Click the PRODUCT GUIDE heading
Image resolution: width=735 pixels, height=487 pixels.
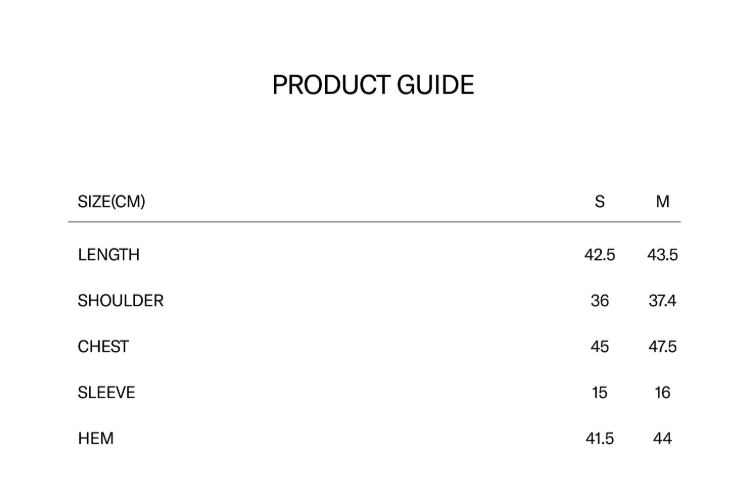pyautogui.click(x=373, y=85)
